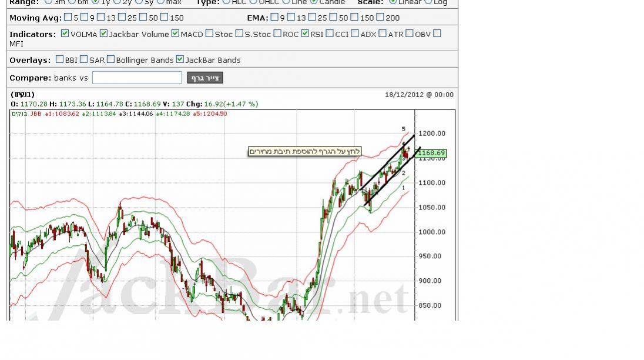This screenshot has width=644, height=360.
Task: Turn off the RSI indicator checkbox
Action: [x=305, y=34]
